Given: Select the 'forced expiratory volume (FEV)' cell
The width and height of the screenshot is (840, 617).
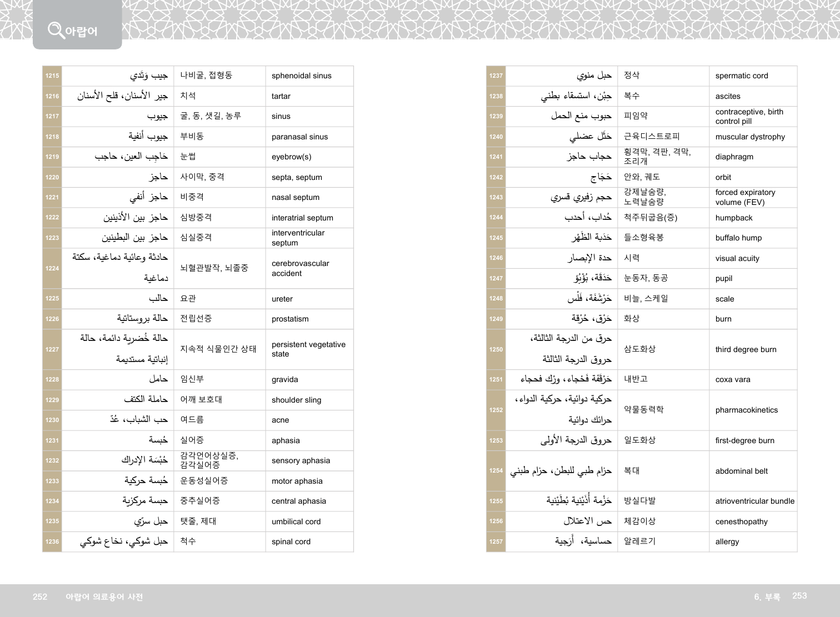Looking at the screenshot, I should tap(745, 197).
